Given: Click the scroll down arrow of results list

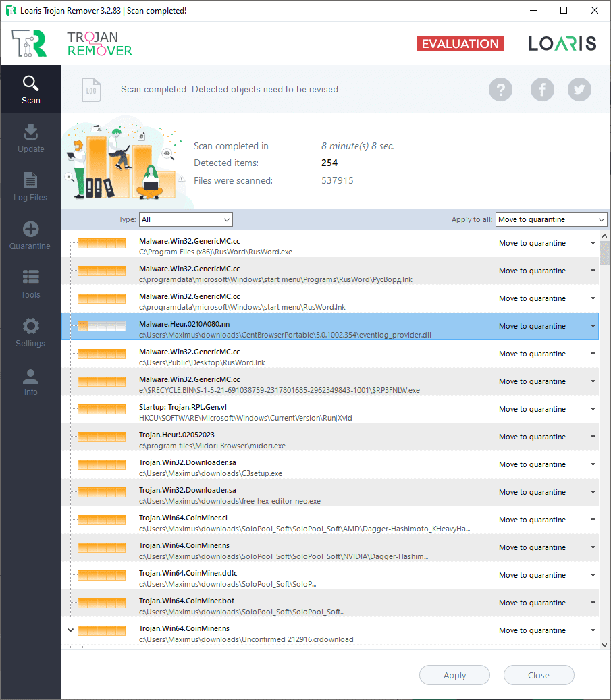Looking at the screenshot, I should tap(604, 645).
